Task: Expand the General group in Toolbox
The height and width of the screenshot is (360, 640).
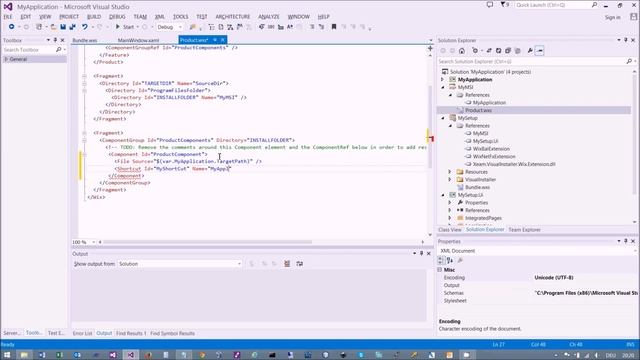Action: point(6,59)
